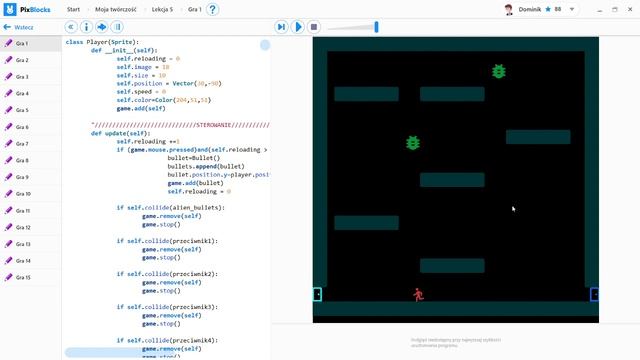Expand the Dominik user dropdown arrow
The image size is (640, 360).
[572, 9]
